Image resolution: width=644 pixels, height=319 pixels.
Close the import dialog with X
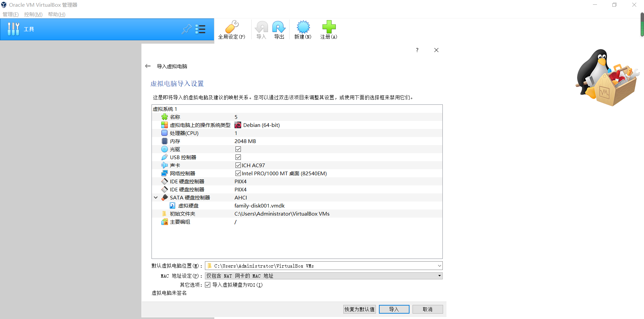tap(436, 50)
